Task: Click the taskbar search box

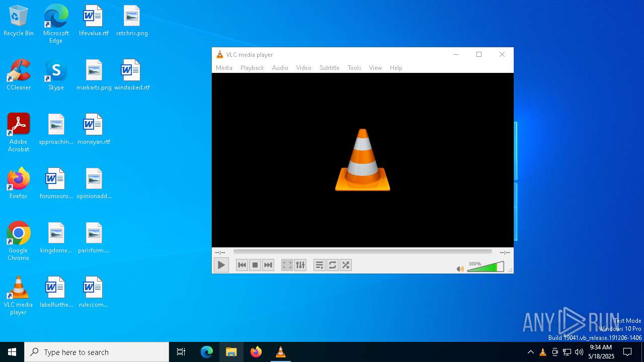Action: 97,352
